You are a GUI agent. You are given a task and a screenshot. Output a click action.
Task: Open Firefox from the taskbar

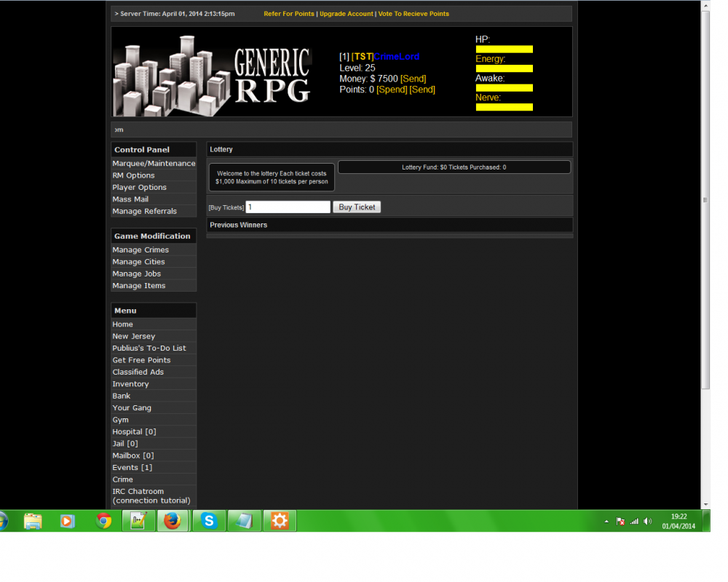172,521
